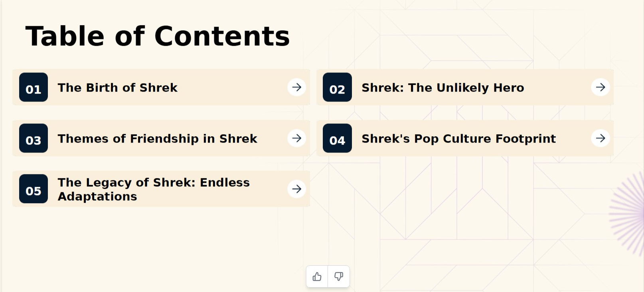Click the thumbs down feedback icon
644x292 pixels.
pyautogui.click(x=339, y=276)
